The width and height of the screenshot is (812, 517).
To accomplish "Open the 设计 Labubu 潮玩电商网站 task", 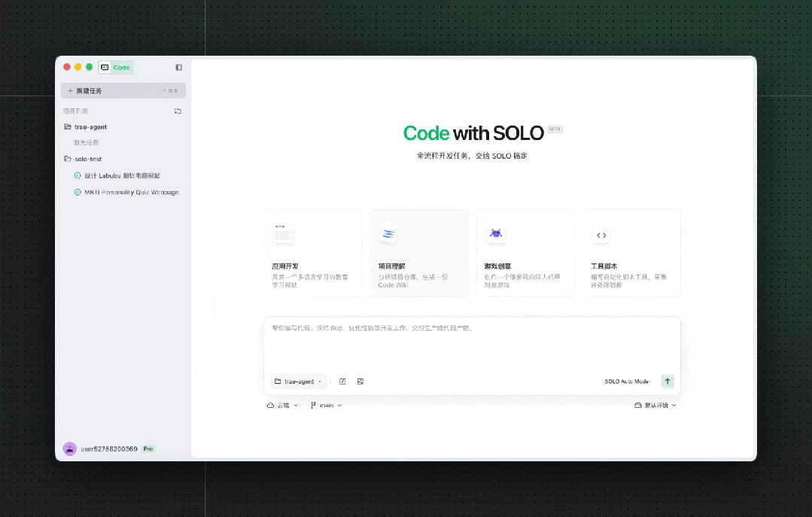I will pyautogui.click(x=122, y=175).
